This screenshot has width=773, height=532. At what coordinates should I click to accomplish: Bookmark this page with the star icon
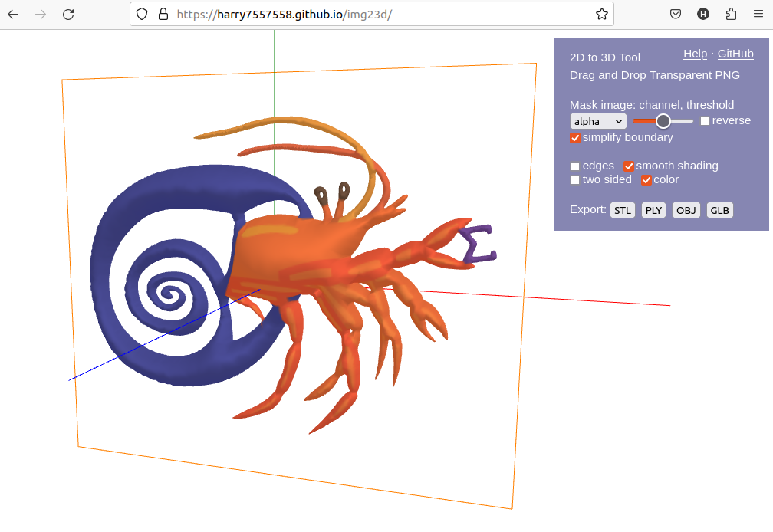(x=603, y=14)
